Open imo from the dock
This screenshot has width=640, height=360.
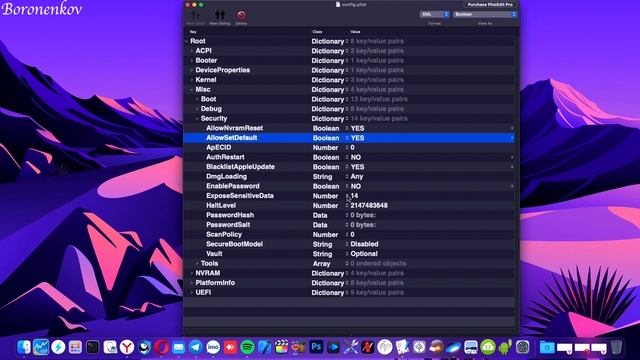point(213,347)
